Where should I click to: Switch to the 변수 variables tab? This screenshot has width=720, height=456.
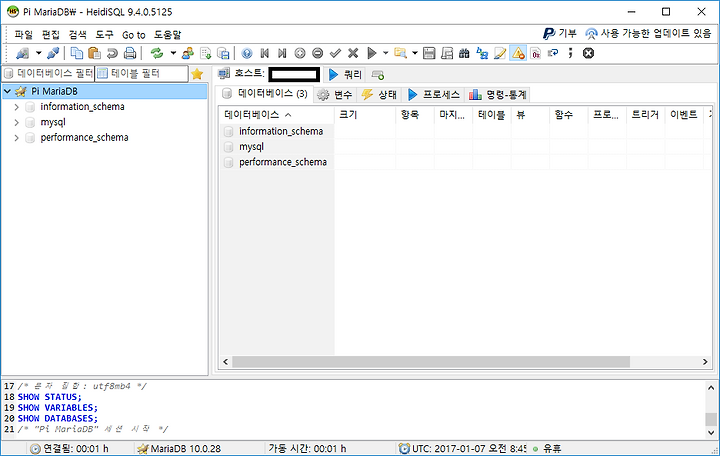pos(335,95)
